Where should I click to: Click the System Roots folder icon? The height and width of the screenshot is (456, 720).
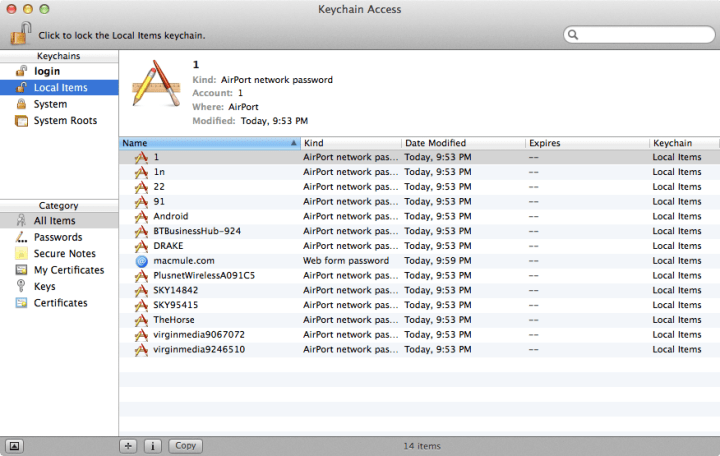pos(21,121)
